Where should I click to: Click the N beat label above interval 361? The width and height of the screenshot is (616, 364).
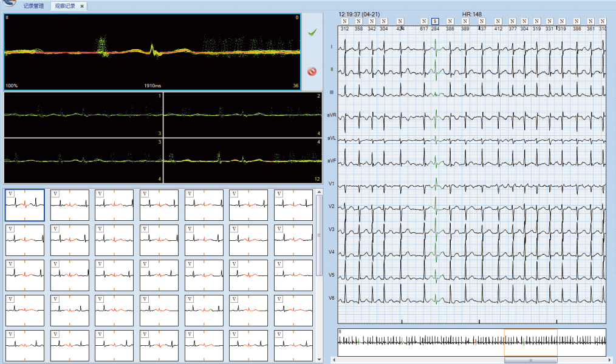tap(590, 22)
